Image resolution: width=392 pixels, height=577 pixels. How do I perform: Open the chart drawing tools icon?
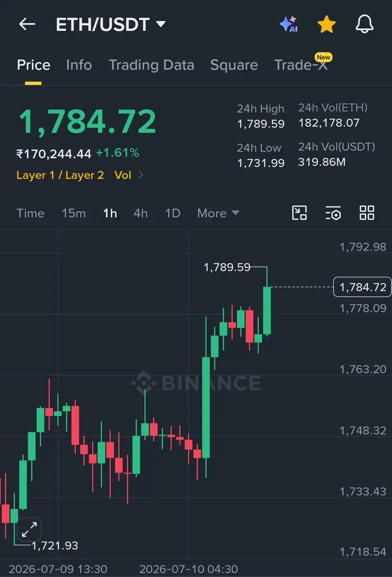click(300, 213)
